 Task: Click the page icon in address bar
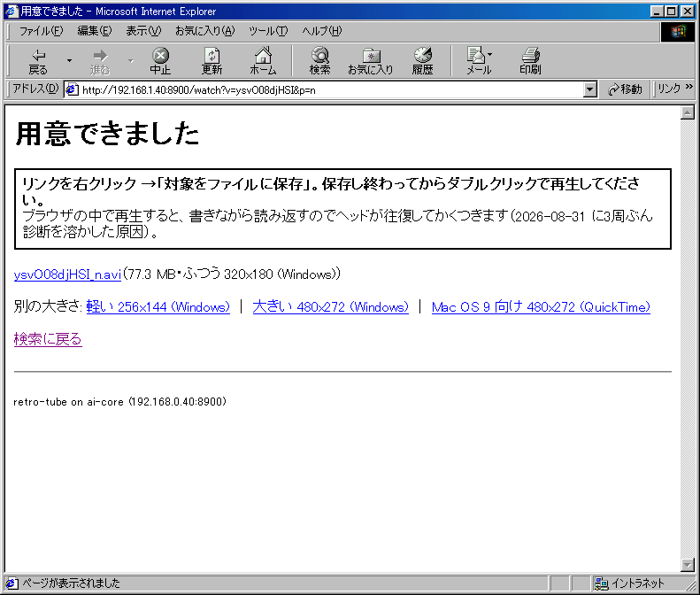pos(72,89)
